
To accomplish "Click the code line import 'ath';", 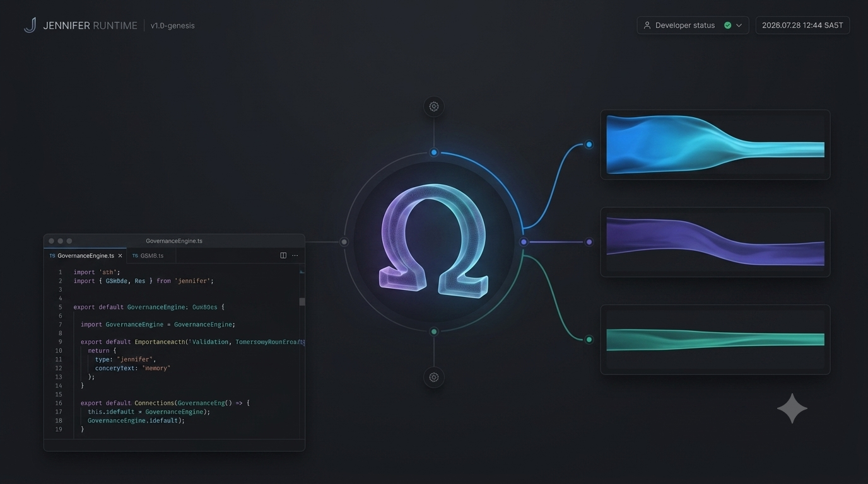I will point(97,272).
